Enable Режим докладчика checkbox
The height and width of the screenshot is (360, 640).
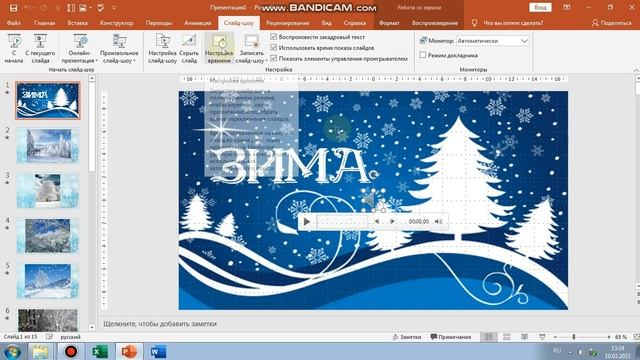pyautogui.click(x=423, y=55)
